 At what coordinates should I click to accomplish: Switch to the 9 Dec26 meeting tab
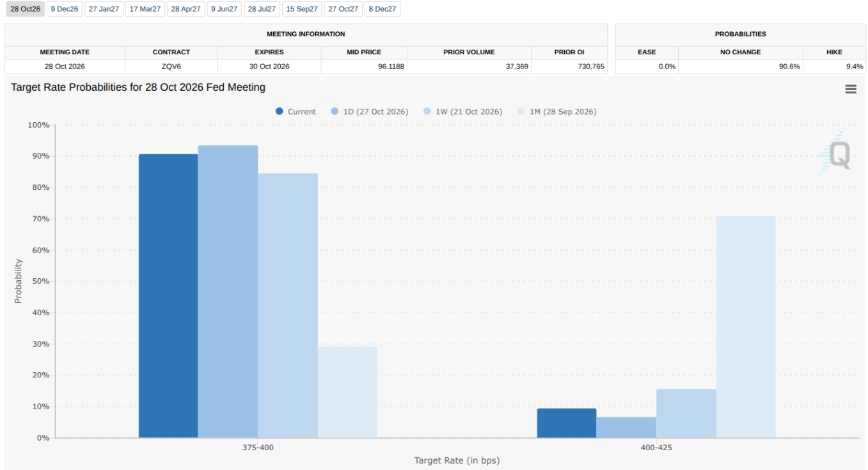tap(65, 9)
